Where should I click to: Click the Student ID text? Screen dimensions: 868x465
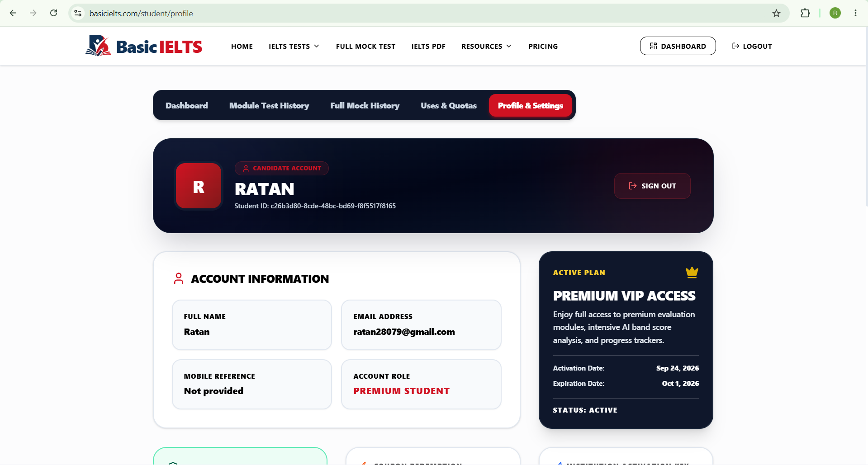[x=315, y=206]
